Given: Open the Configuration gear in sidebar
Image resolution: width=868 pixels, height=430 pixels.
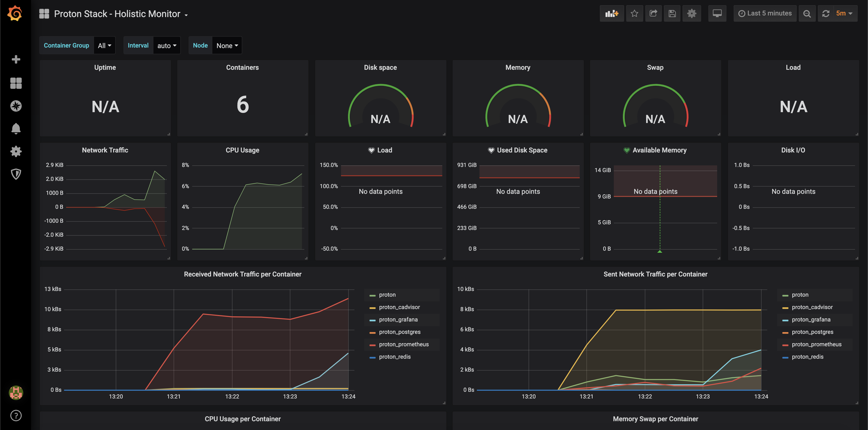Looking at the screenshot, I should [x=16, y=151].
